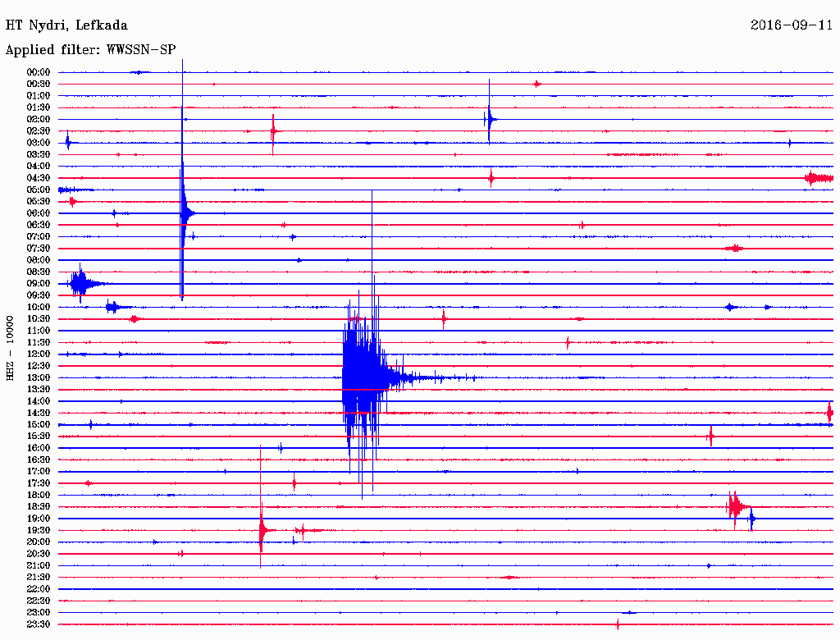Viewport: 840px width, 640px height.
Task: Click the 09:30 time label
Action: [39, 295]
